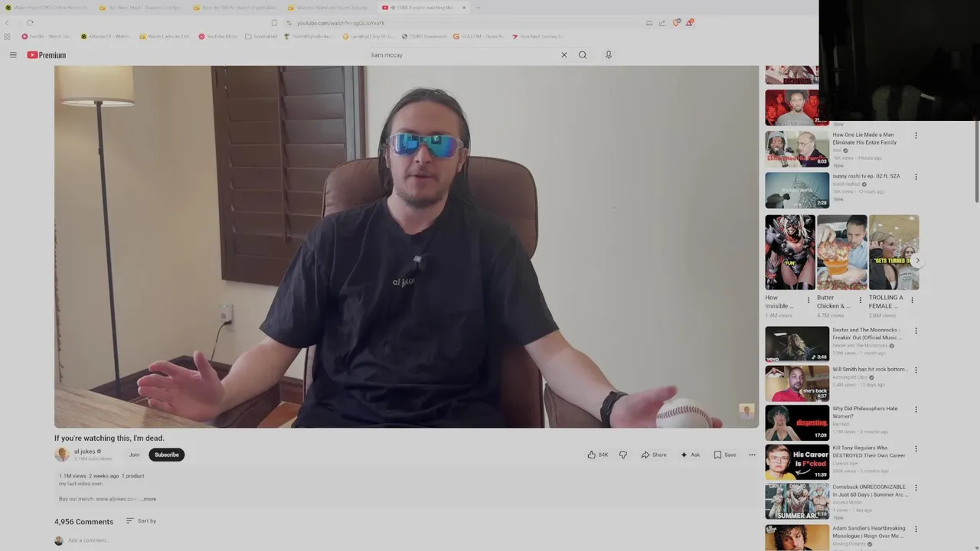Open options for sunny roshi tv video

pyautogui.click(x=916, y=177)
